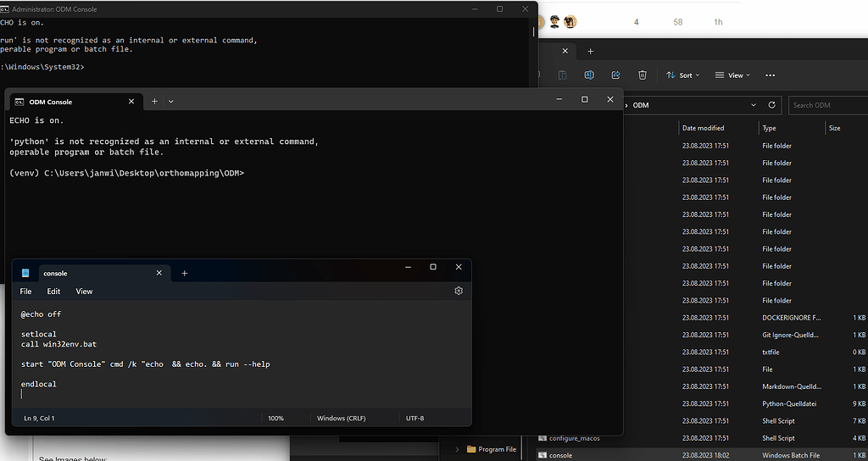Refresh the ODM folder view
This screenshot has height=461, width=868.
771,105
